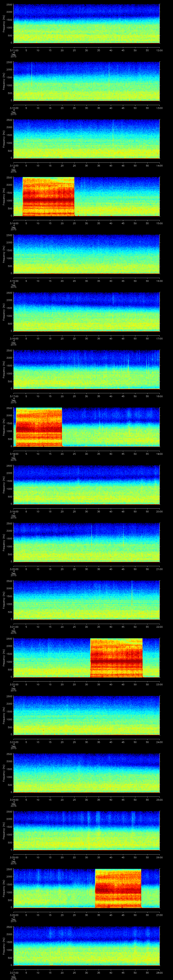The width and height of the screenshot is (173, 980).
Task: Click the 12:00 end label on the top axis
Action: point(159,50)
